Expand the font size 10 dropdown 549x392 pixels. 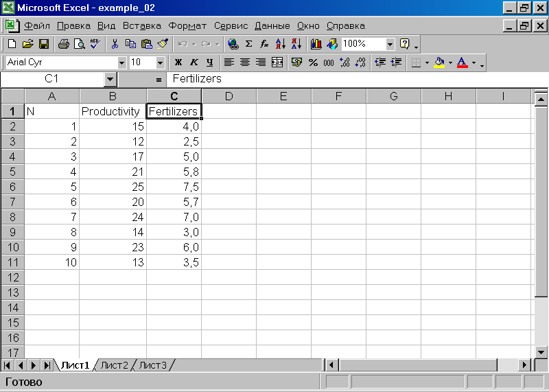tap(161, 62)
